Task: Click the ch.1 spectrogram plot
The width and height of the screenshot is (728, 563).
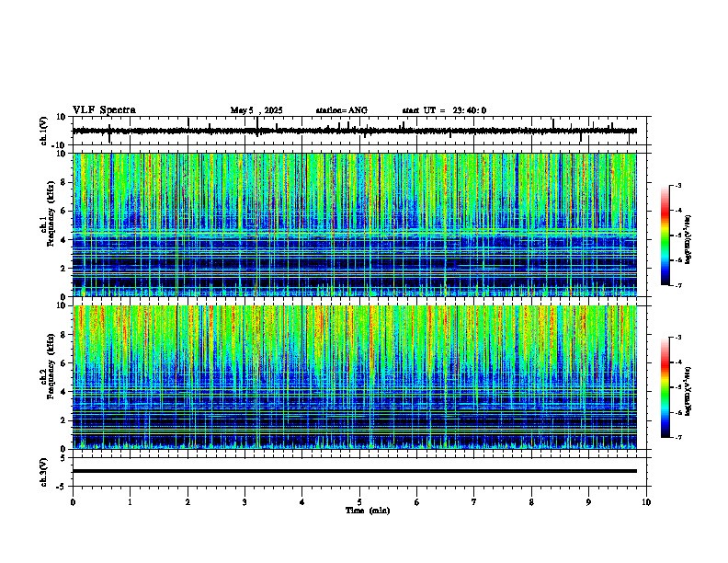Action: pyautogui.click(x=355, y=224)
